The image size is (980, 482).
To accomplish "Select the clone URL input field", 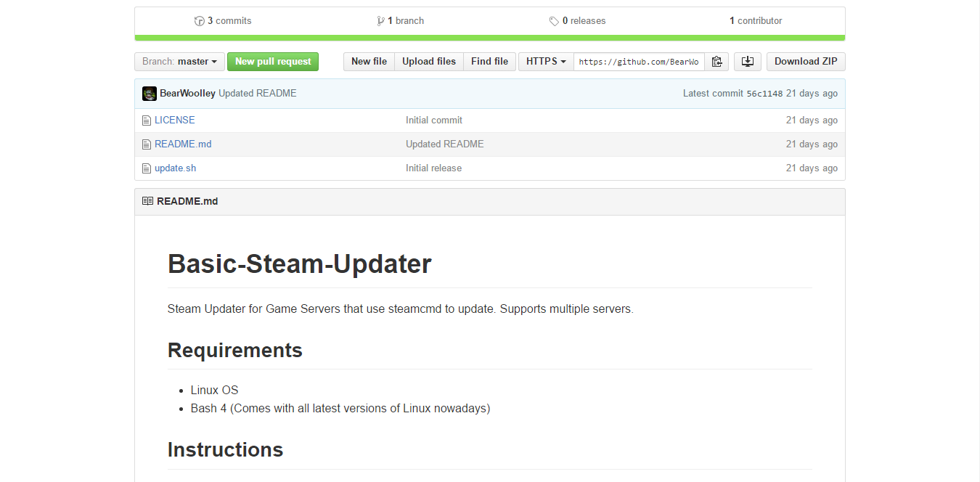I will (639, 62).
